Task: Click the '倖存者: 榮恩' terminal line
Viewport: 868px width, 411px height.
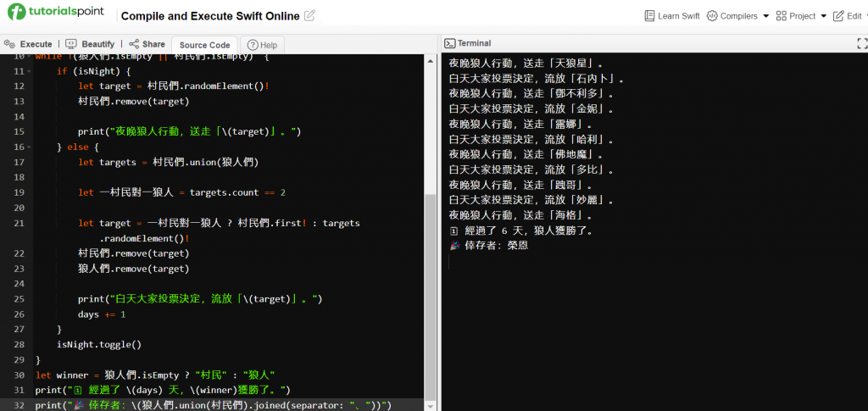Action: [489, 245]
